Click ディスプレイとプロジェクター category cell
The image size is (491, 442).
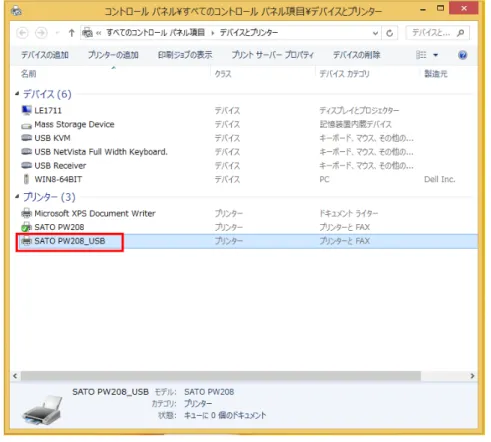pyautogui.click(x=359, y=111)
